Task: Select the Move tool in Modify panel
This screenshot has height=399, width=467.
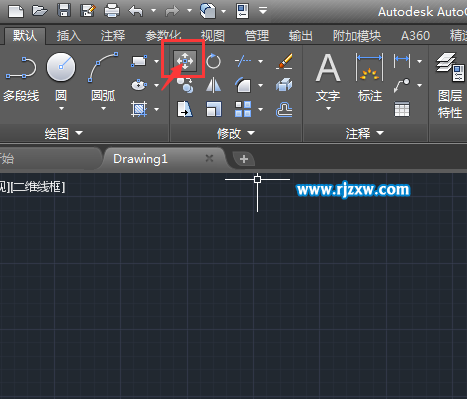Action: [185, 61]
